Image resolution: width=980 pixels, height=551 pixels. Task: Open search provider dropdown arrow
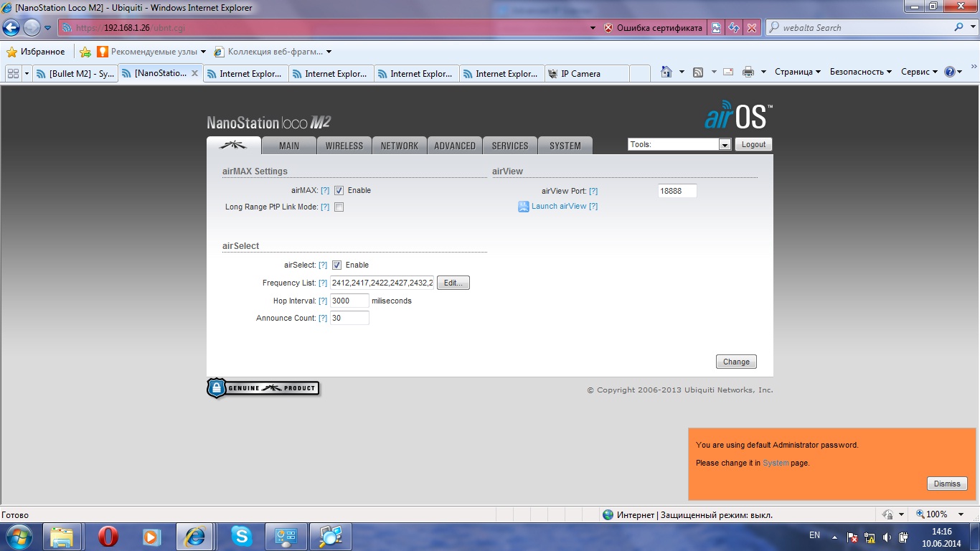(x=971, y=28)
